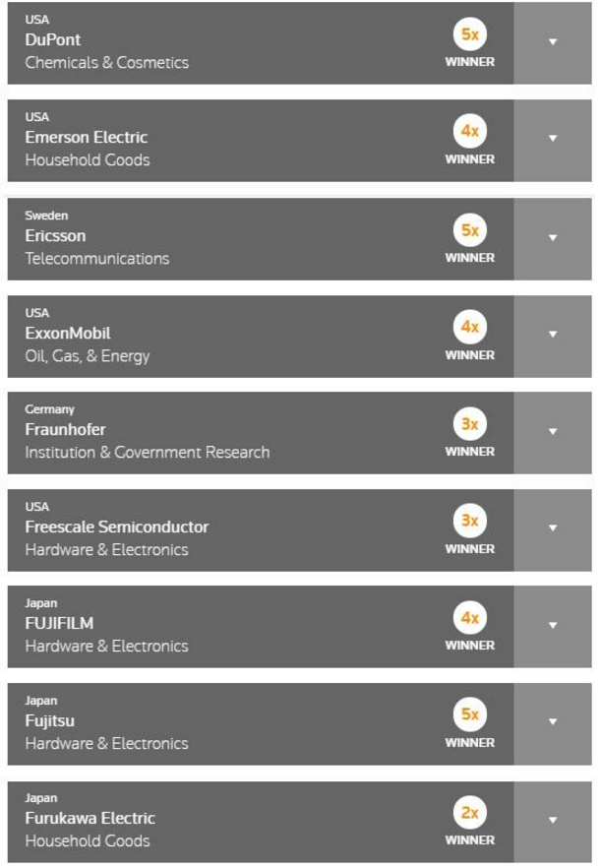Click Ericsson's 5x winner badge
This screenshot has width=601, height=868.
(470, 230)
